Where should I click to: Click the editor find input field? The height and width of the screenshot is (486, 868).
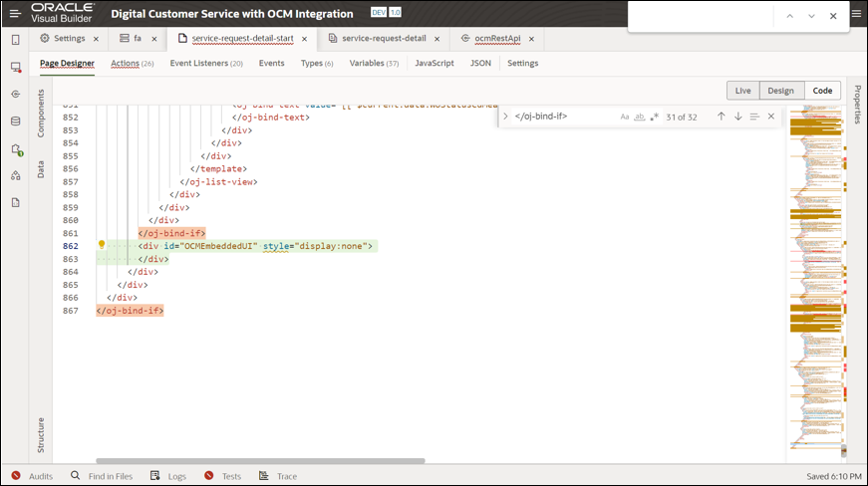pyautogui.click(x=563, y=117)
